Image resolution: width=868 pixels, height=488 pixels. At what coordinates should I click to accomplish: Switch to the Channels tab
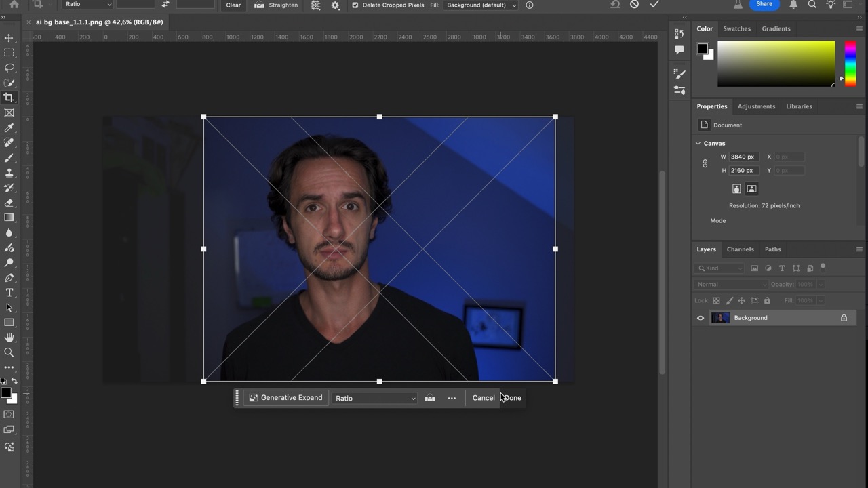[740, 249]
